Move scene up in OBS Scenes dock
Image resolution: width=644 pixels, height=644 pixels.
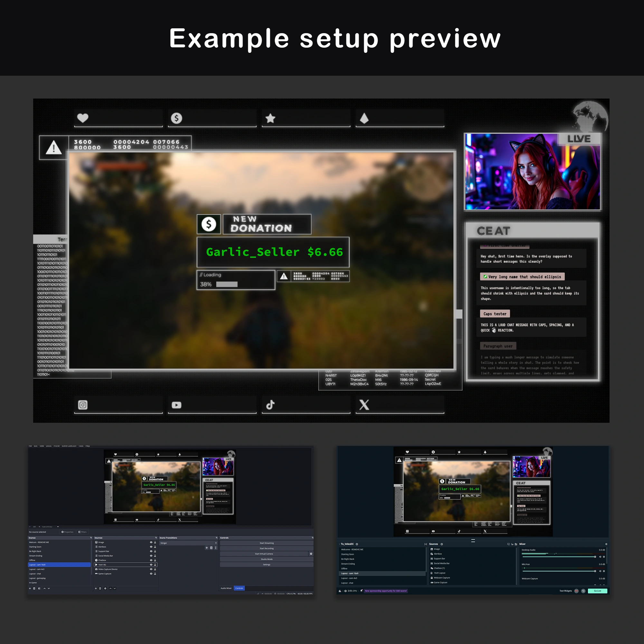coord(44,588)
